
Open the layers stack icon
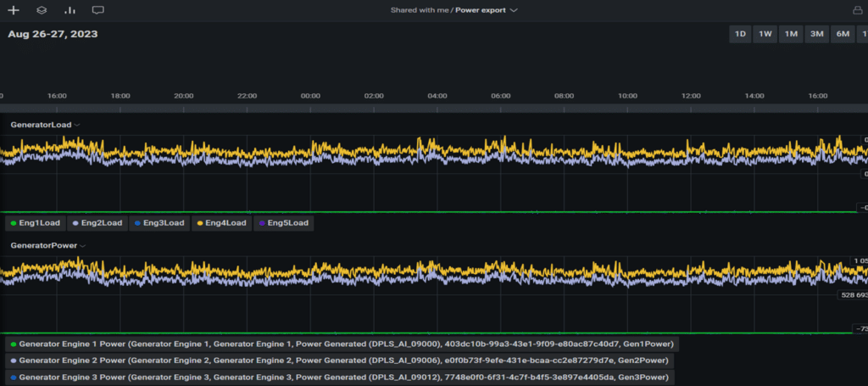pyautogui.click(x=42, y=10)
